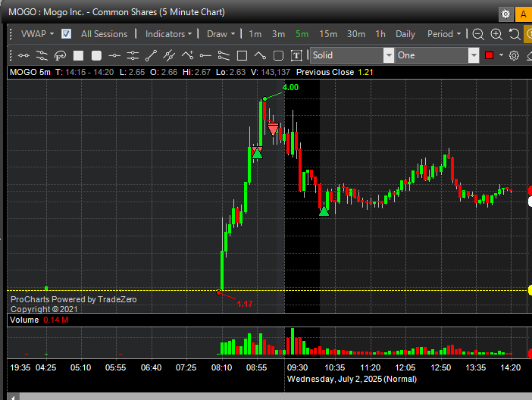
Task: Select the polyline plus tool
Action: (187, 55)
